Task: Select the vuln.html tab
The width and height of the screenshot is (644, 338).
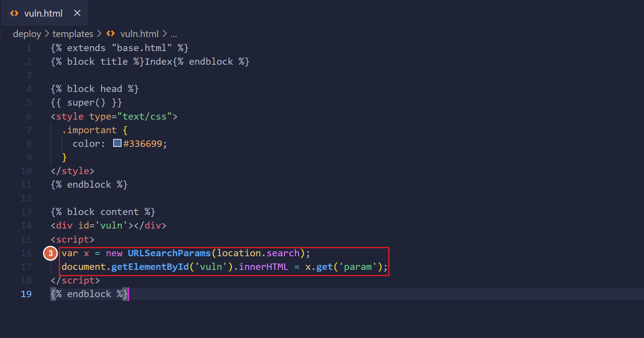Action: click(x=43, y=14)
